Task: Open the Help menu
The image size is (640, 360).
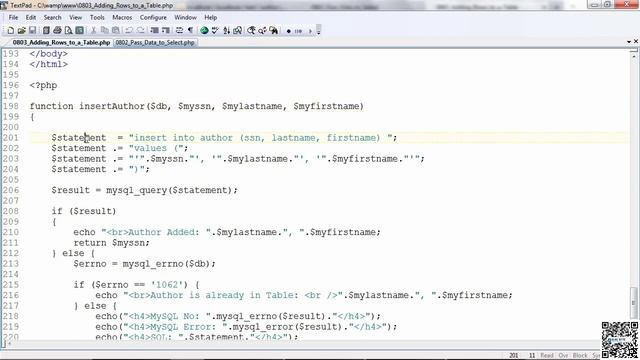Action: 210,17
